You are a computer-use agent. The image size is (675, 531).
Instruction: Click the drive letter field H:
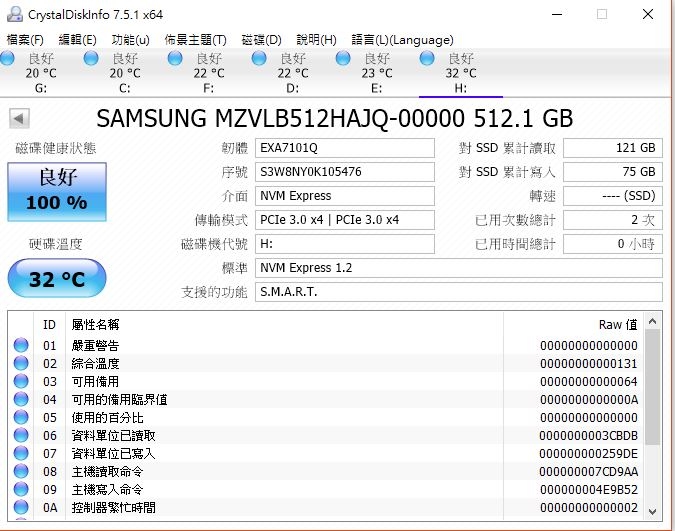click(345, 244)
